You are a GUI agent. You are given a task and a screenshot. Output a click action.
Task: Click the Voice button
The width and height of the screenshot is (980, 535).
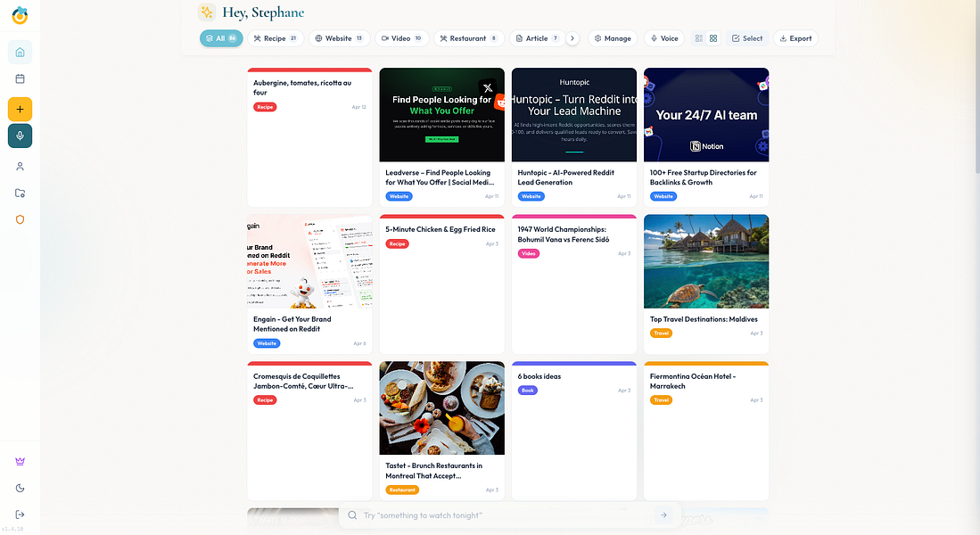point(664,38)
